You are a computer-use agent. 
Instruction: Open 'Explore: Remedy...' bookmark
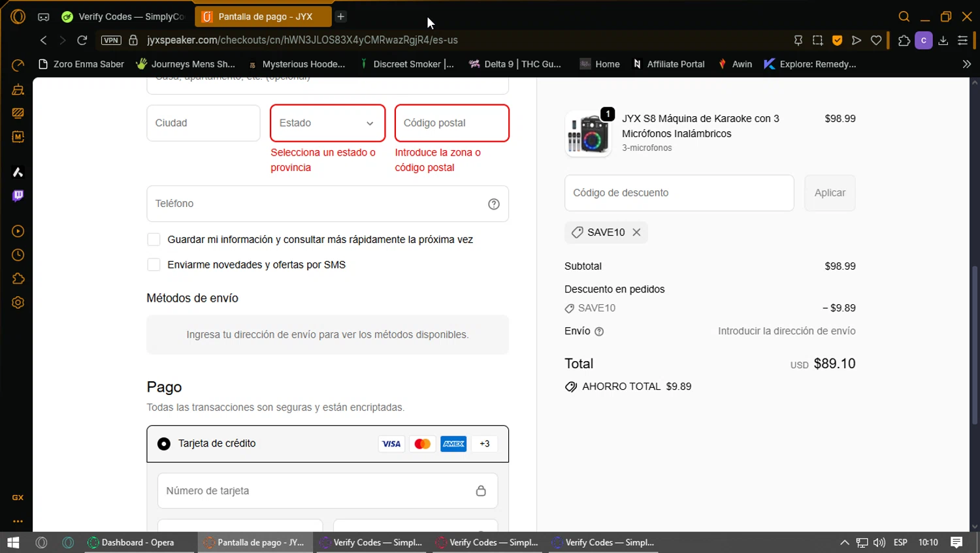pyautogui.click(x=810, y=64)
